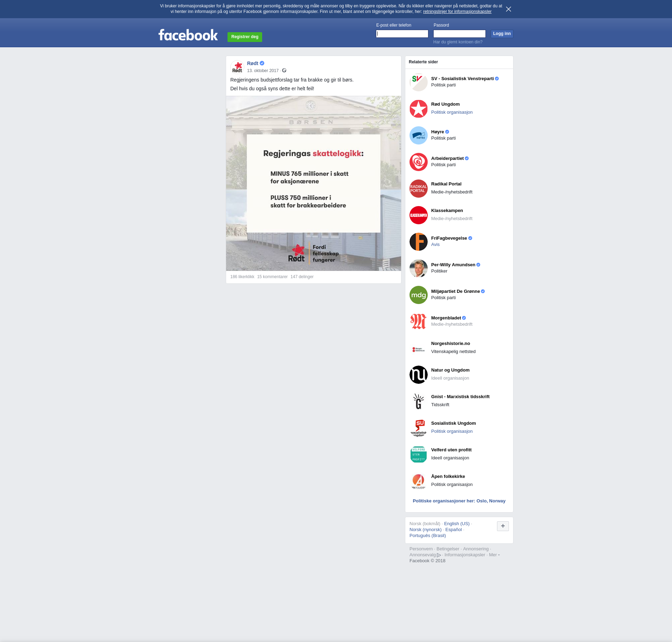
Task: Dismiss the cookie notice banner
Action: click(508, 9)
